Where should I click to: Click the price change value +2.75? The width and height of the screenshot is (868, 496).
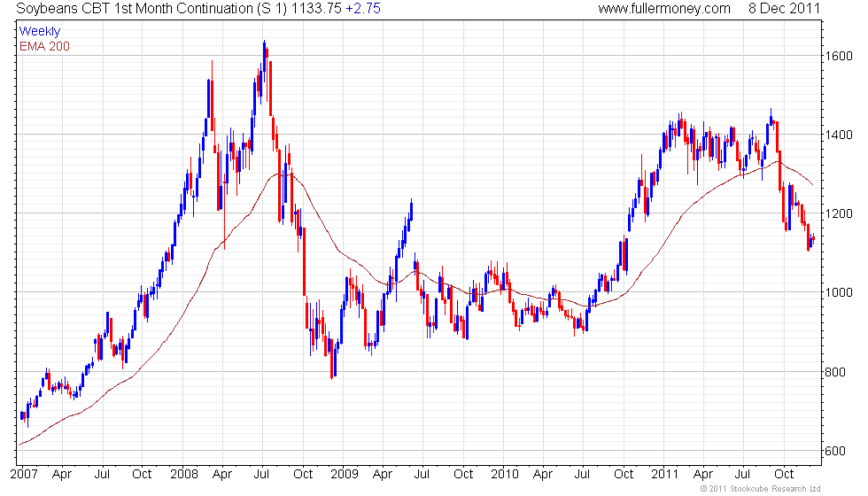click(x=363, y=9)
